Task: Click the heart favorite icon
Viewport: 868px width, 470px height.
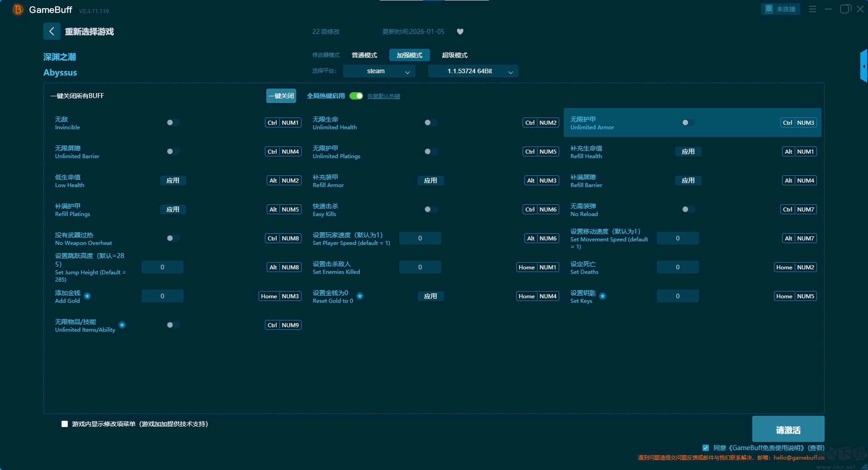Action: click(460, 32)
